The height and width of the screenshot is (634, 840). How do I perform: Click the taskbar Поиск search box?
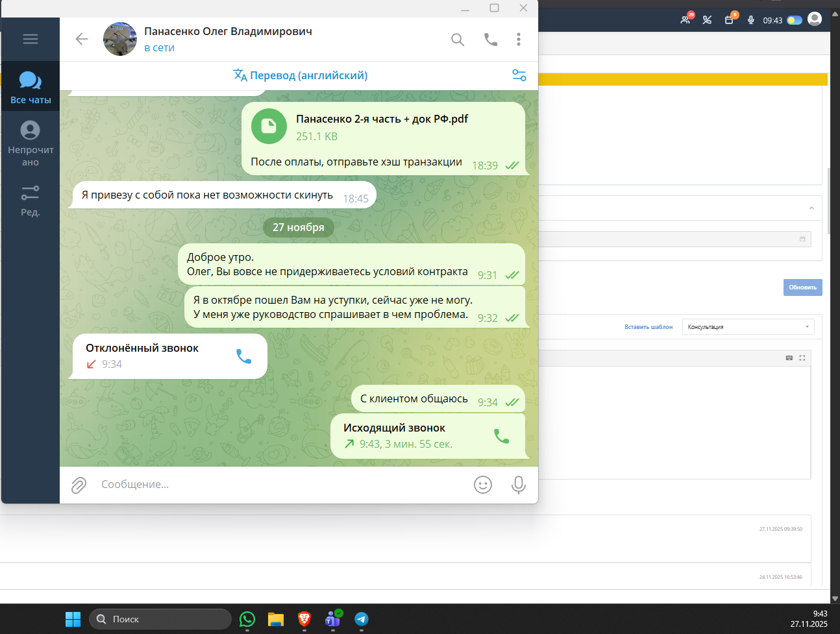coord(160,619)
